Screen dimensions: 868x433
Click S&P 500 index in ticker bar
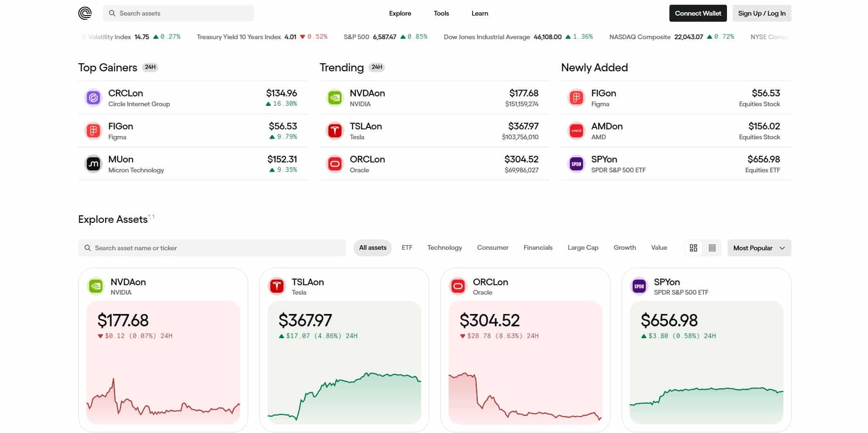tap(385, 37)
